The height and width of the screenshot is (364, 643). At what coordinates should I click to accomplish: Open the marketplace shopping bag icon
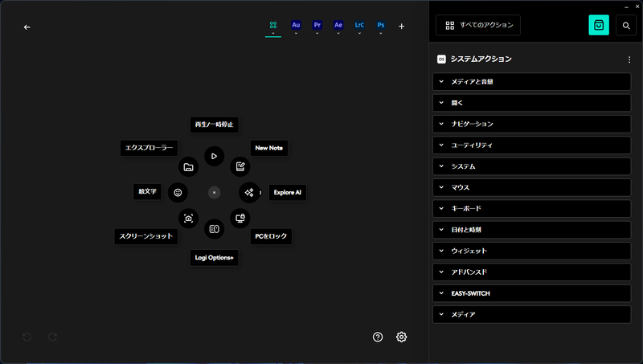coord(599,25)
